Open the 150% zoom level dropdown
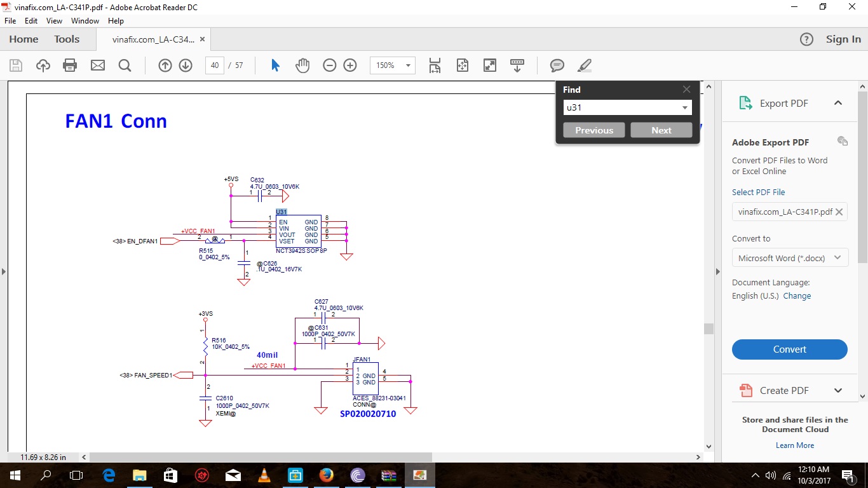 click(407, 65)
